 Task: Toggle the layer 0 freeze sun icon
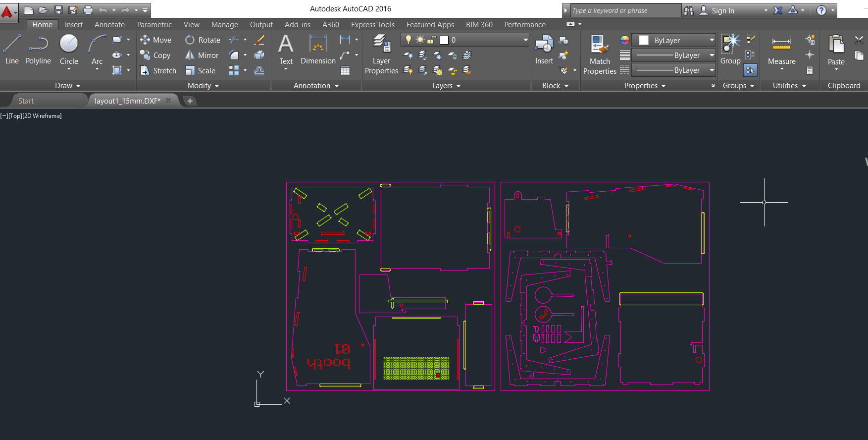point(420,40)
